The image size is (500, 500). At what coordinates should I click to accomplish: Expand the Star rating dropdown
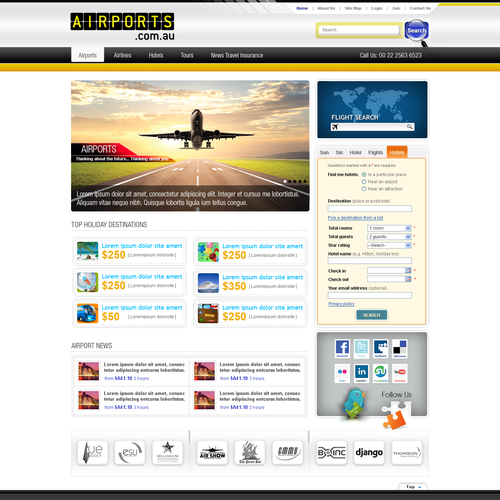point(389,245)
